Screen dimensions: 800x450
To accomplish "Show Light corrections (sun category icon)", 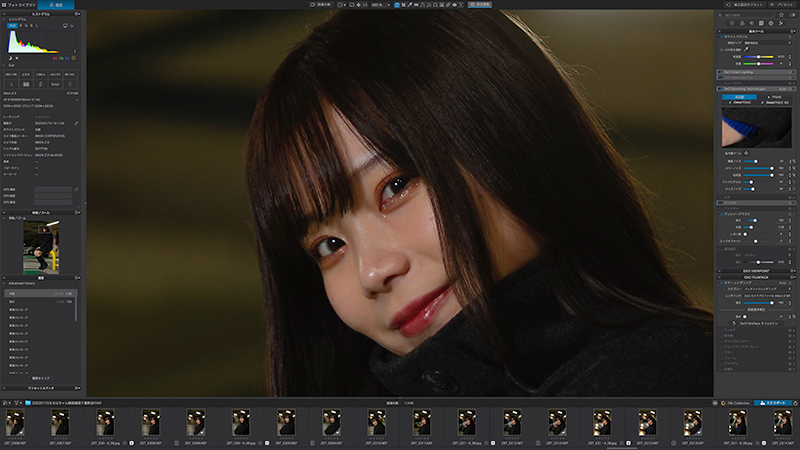I will pyautogui.click(x=732, y=23).
